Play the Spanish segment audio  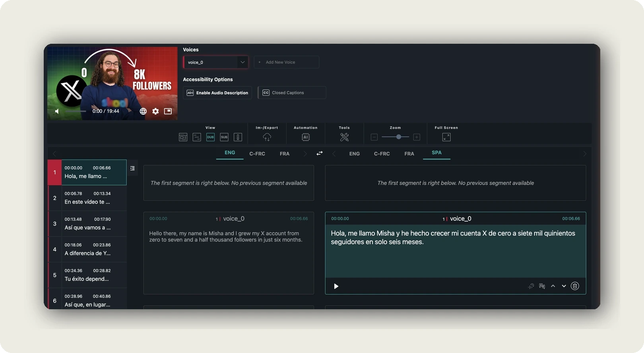[x=336, y=286]
